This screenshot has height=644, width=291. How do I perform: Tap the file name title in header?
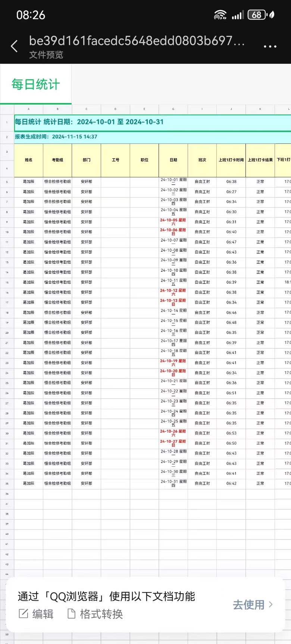pos(137,40)
